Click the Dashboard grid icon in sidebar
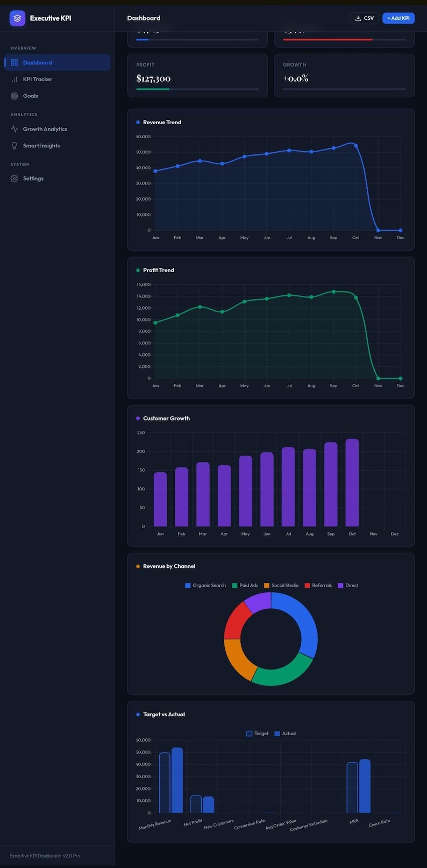The width and height of the screenshot is (427, 868). point(15,62)
